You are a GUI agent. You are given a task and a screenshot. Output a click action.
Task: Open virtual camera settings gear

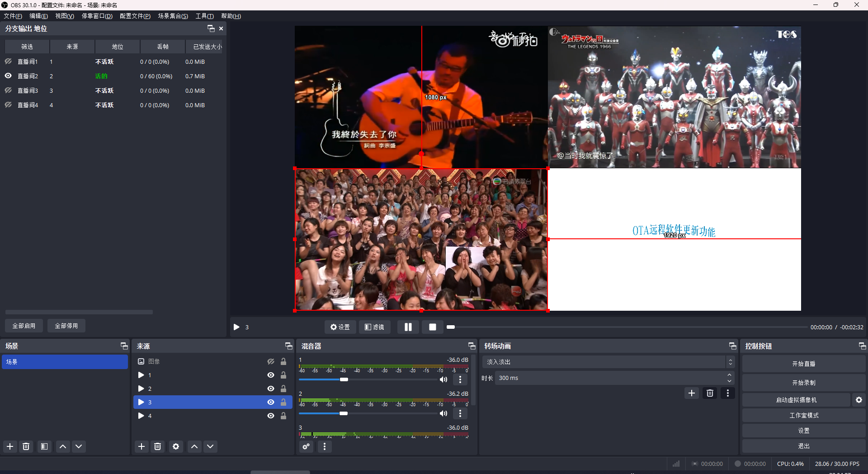[x=859, y=400]
